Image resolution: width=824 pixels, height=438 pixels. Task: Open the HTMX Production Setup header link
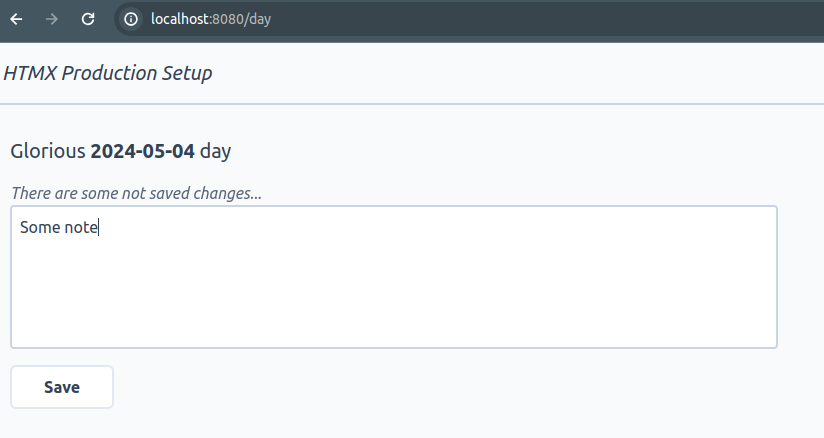coord(108,73)
